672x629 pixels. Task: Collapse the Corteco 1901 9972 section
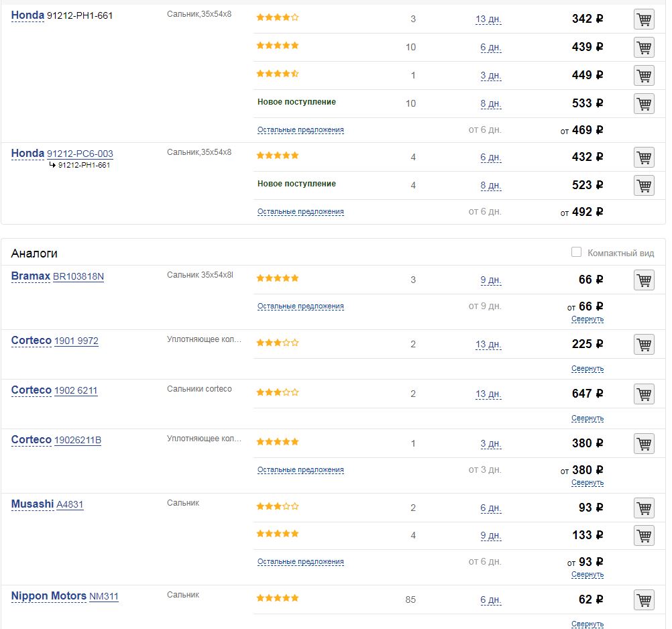click(587, 369)
